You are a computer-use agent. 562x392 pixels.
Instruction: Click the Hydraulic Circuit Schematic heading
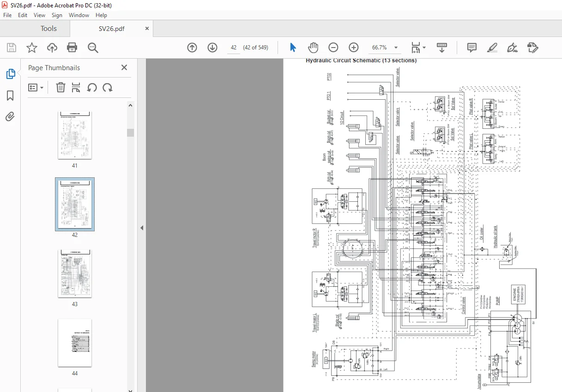(x=361, y=60)
